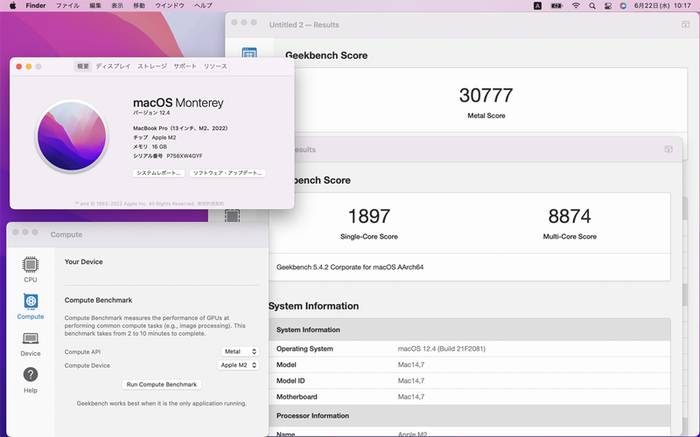The width and height of the screenshot is (700, 437).
Task: Open the ヘルプ menu
Action: [203, 5]
